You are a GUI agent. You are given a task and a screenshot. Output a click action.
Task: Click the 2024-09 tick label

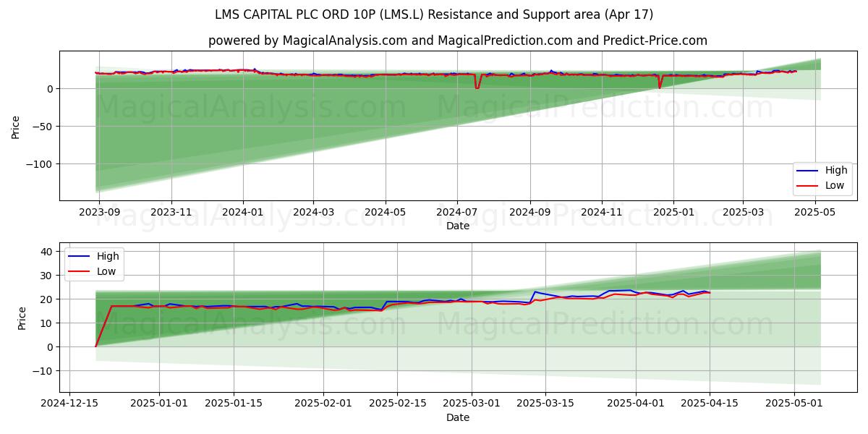(530, 212)
